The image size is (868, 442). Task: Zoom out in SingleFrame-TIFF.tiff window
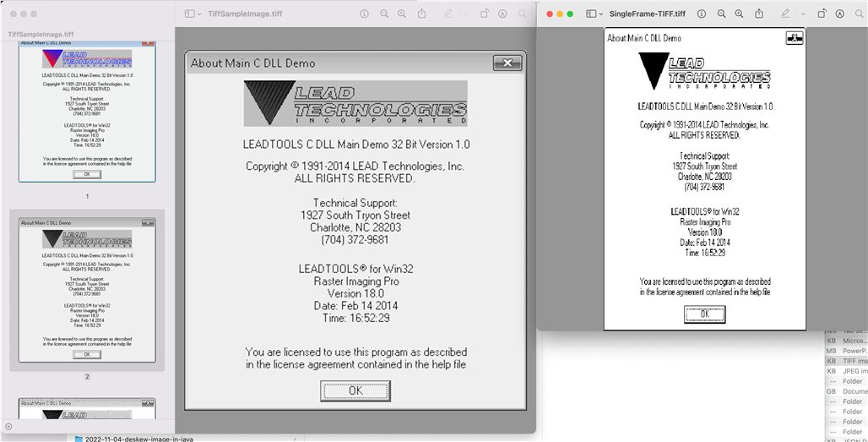[721, 14]
